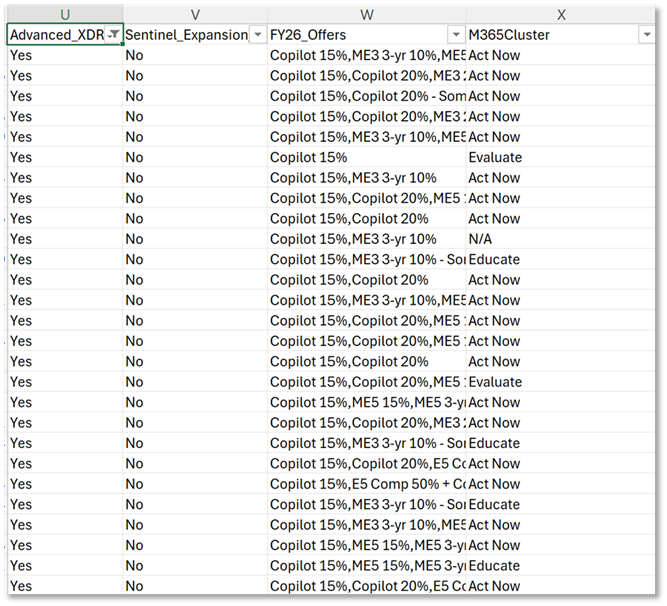The image size is (667, 606).
Task: Select the Sentinel_Expansion header cell
Action: [195, 35]
